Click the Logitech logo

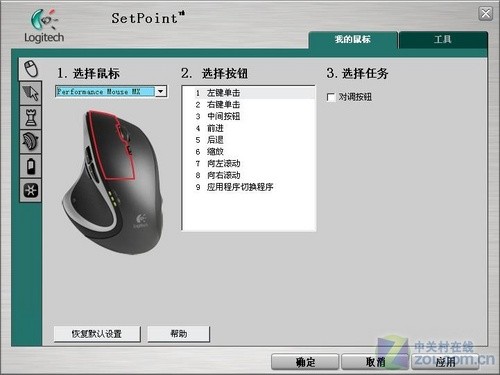(x=44, y=26)
